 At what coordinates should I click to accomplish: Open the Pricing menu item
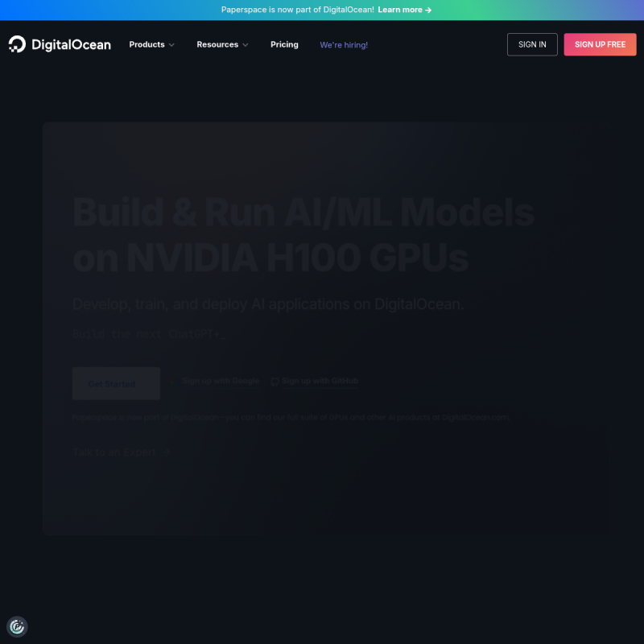[x=284, y=44]
